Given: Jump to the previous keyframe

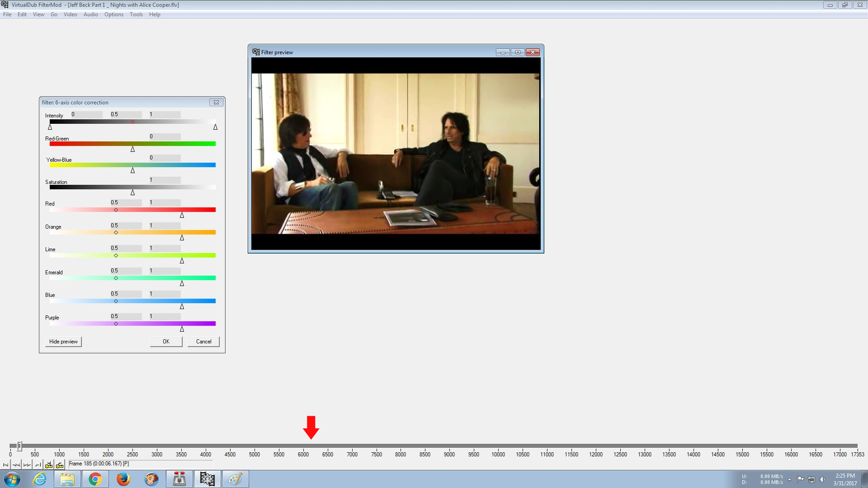Looking at the screenshot, I should [49, 465].
